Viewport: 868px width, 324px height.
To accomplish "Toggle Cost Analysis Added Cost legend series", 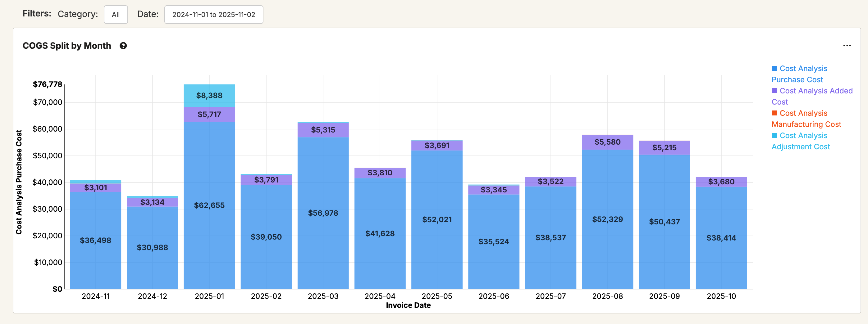I will click(x=816, y=91).
